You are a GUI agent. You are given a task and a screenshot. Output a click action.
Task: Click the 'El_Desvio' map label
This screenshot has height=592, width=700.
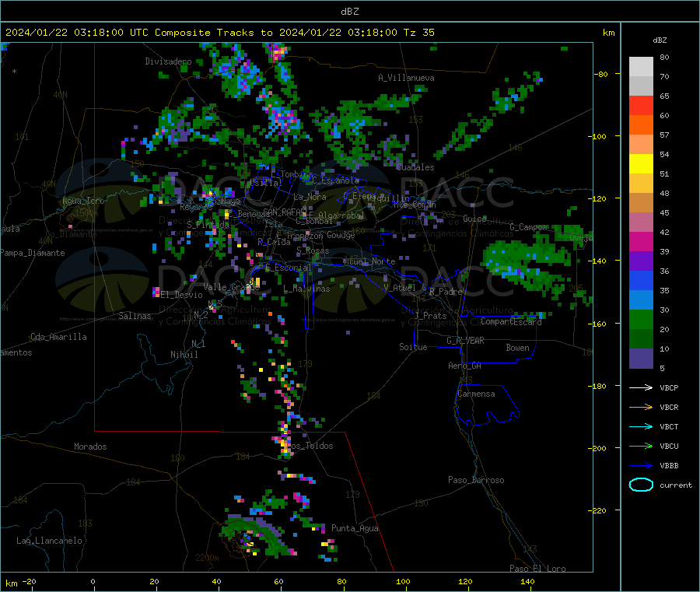(x=181, y=295)
